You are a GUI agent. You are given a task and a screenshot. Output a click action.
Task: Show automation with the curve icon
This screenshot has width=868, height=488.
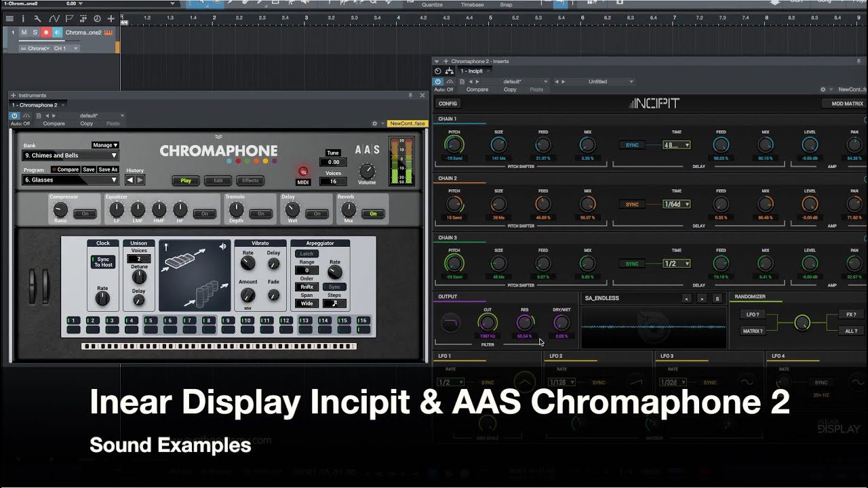[x=53, y=18]
